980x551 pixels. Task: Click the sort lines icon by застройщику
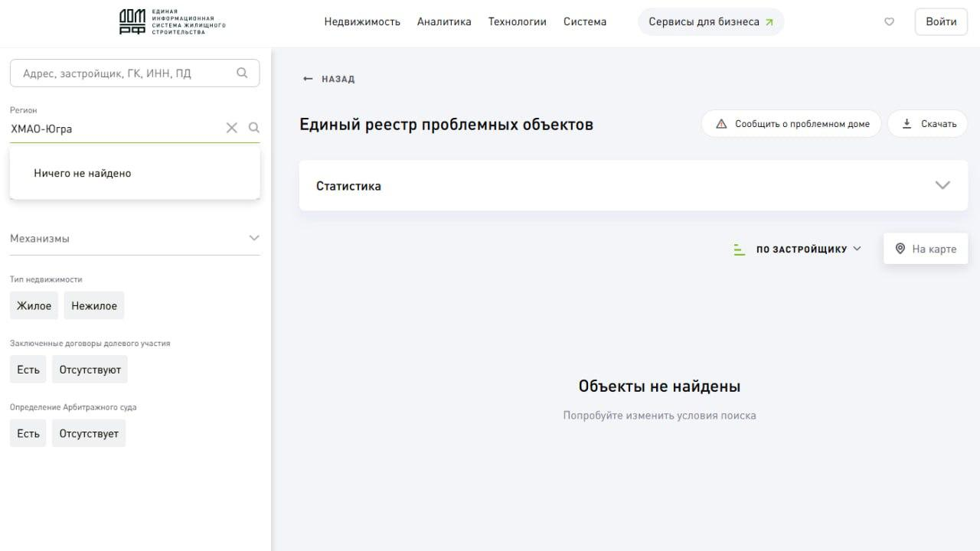(739, 249)
